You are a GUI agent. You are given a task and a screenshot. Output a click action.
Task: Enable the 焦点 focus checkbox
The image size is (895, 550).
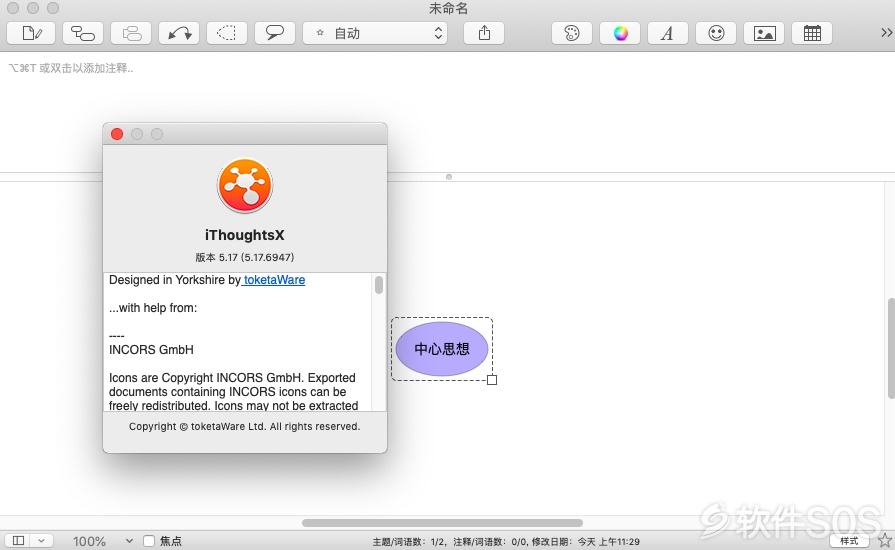149,541
